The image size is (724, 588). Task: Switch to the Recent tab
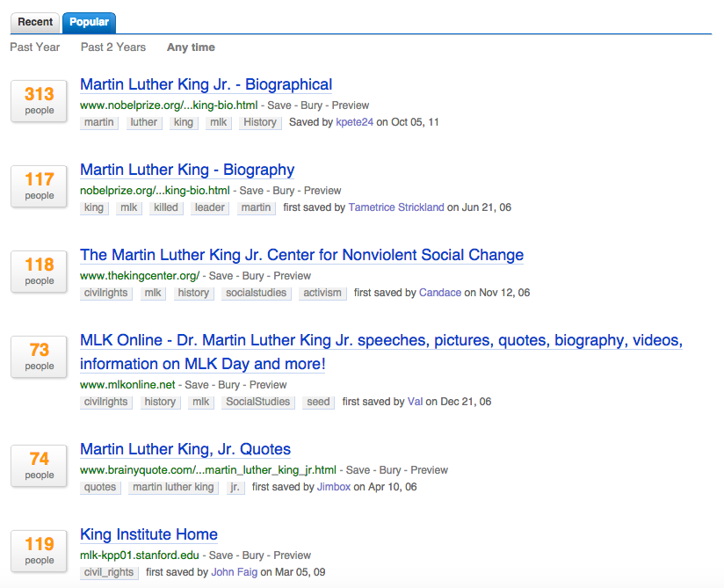click(x=36, y=22)
